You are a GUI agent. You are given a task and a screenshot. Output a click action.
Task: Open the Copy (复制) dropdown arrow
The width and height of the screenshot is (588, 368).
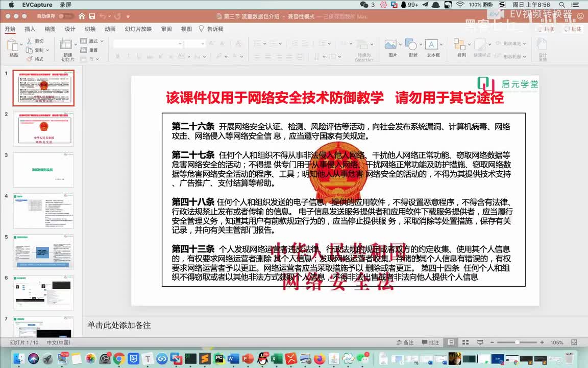click(47, 50)
